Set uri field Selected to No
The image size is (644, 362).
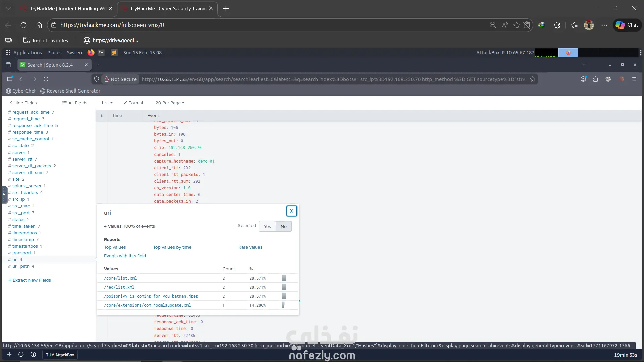pos(283,226)
